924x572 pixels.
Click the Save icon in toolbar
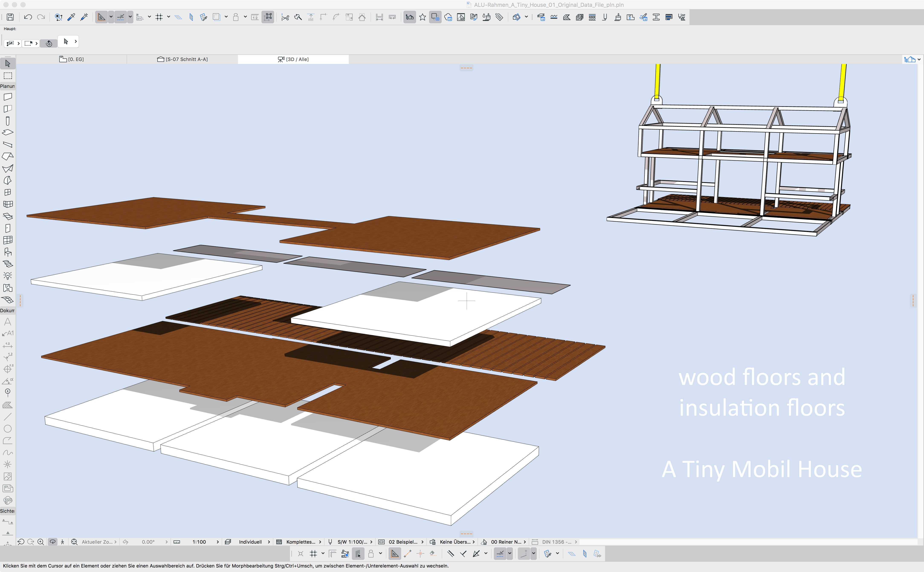[x=10, y=17]
